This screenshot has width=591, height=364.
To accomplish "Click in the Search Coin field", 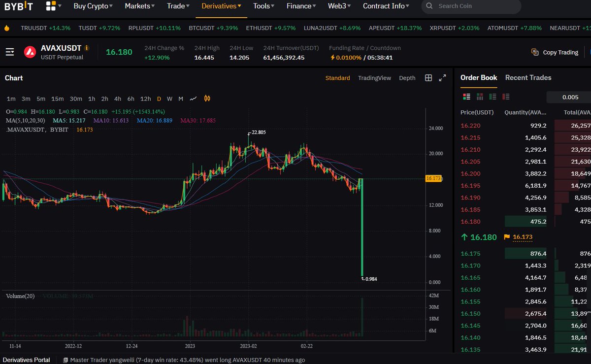I will [x=471, y=6].
